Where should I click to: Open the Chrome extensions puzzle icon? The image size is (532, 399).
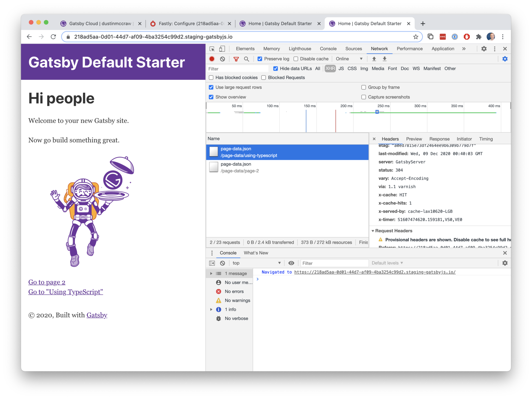click(x=478, y=37)
